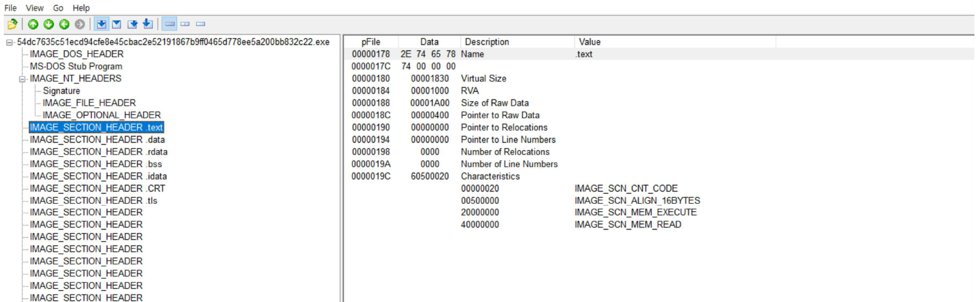This screenshot has width=980, height=302.
Task: Toggle the highlighted first blue-arrow view icon
Action: pos(102,24)
